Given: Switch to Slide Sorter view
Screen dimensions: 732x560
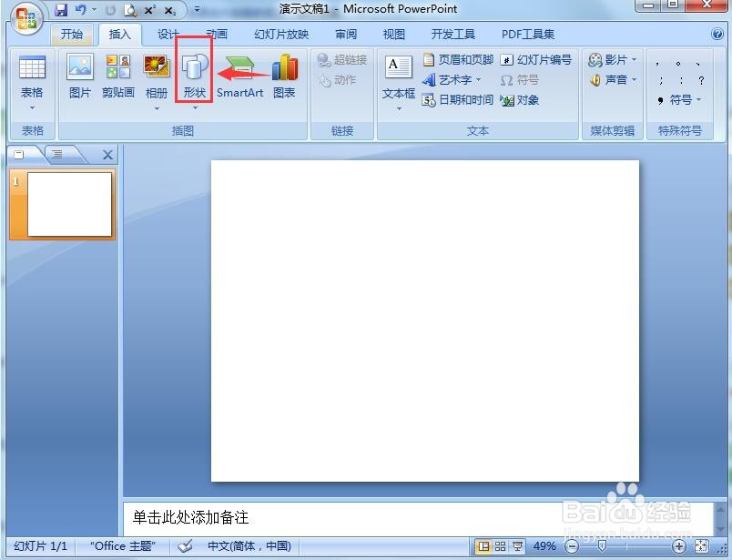Looking at the screenshot, I should tap(501, 546).
